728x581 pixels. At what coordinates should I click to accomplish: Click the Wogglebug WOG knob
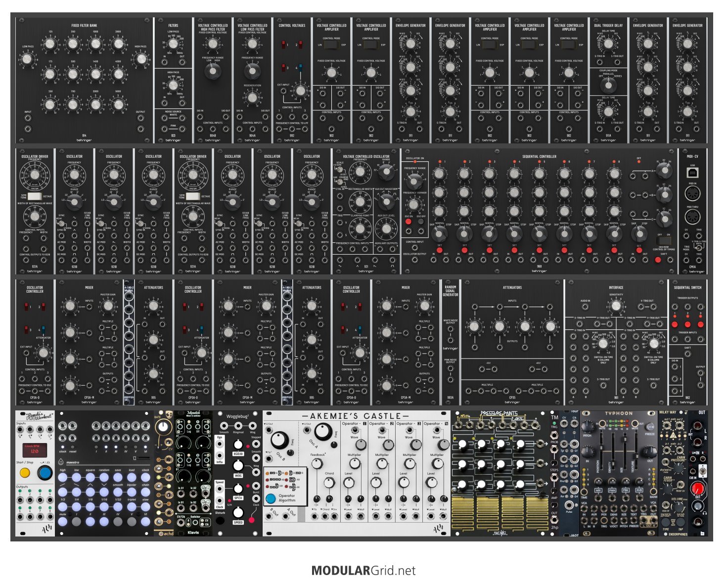tap(238, 465)
